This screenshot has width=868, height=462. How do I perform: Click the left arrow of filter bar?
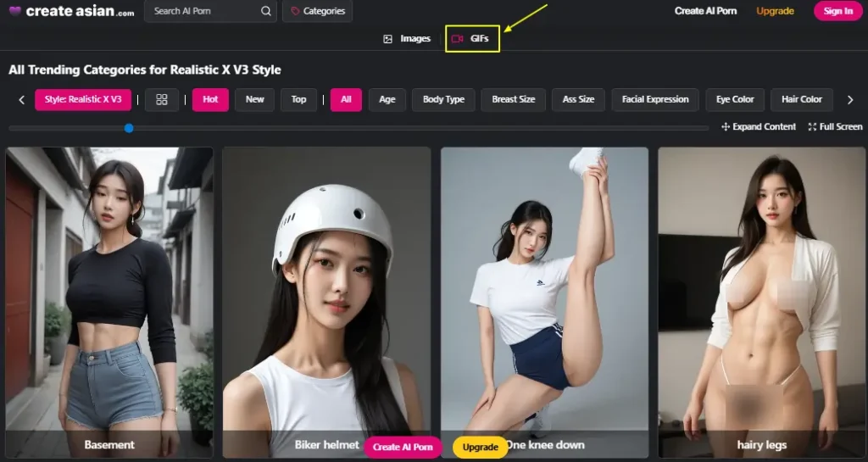click(x=21, y=100)
